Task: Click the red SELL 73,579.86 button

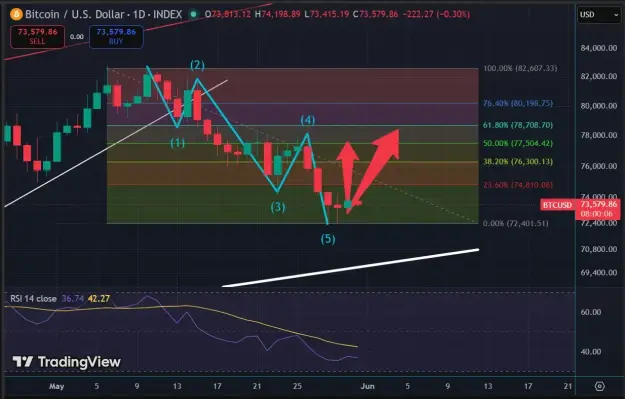Action: coord(37,37)
